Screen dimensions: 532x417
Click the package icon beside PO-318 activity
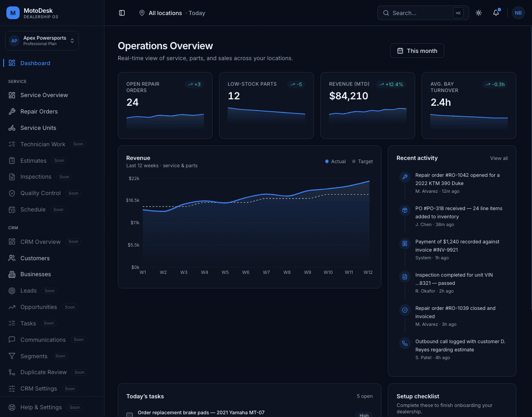point(405,210)
